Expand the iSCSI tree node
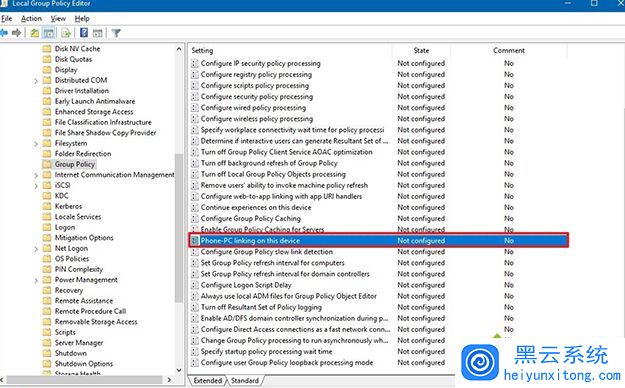 pos(36,186)
